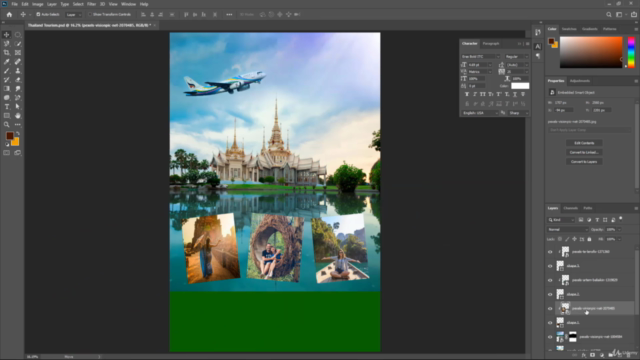This screenshot has height=360, width=640.
Task: Open layer filter Kind dropdown
Action: click(561, 220)
